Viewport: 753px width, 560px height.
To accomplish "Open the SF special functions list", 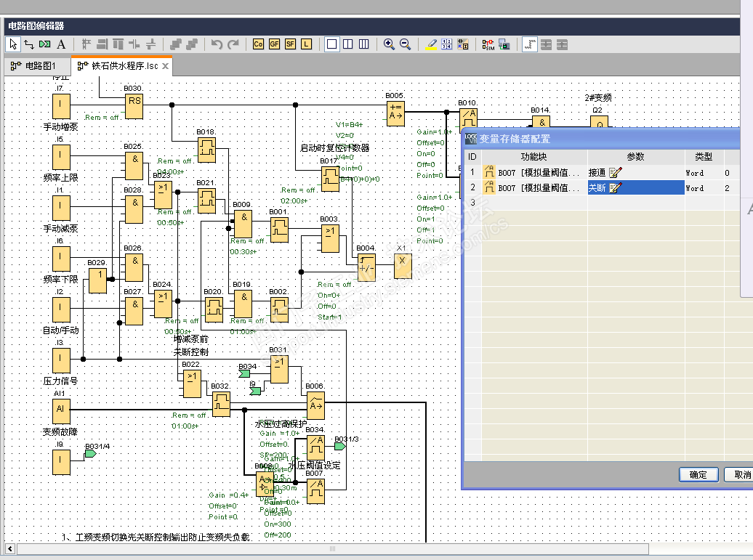I will point(290,44).
